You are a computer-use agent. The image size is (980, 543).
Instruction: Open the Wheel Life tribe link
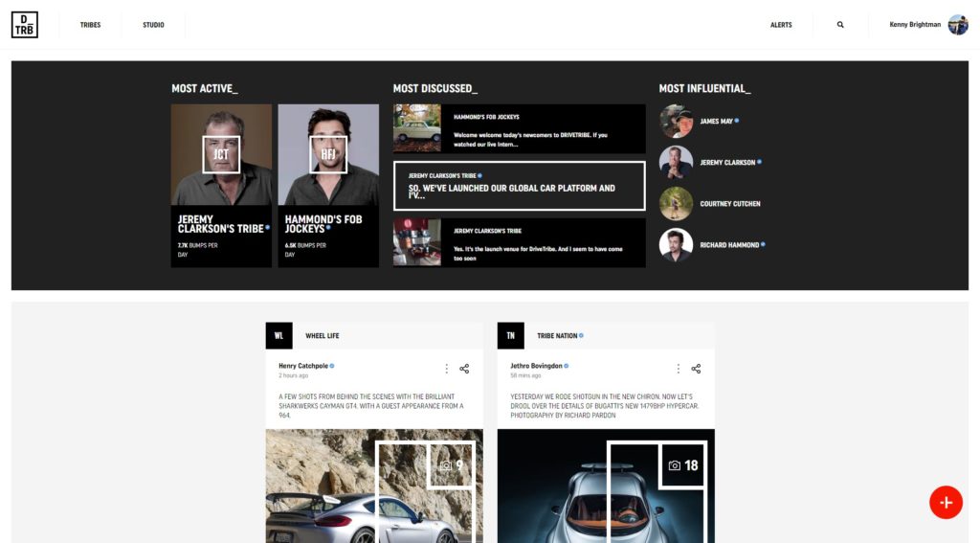322,336
